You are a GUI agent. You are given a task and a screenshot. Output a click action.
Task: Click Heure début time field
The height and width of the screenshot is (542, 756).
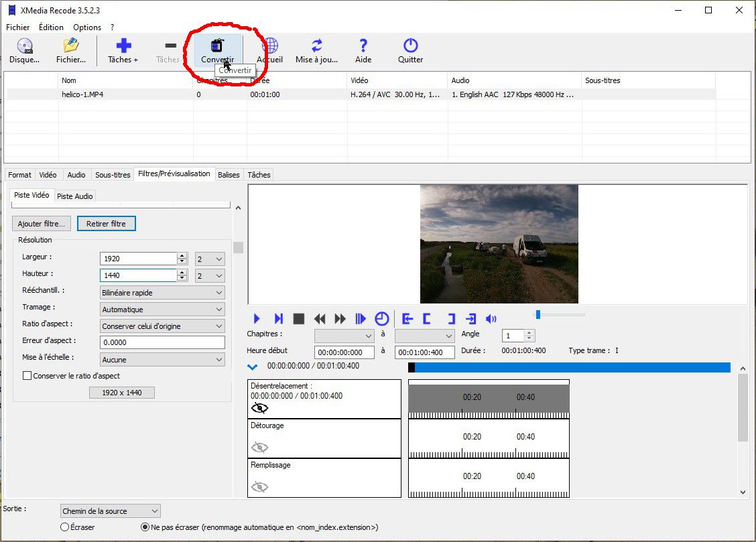[x=344, y=352]
